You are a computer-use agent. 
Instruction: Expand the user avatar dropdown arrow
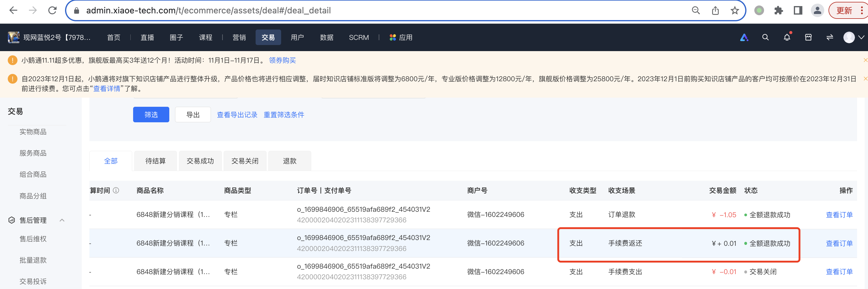[x=861, y=37]
